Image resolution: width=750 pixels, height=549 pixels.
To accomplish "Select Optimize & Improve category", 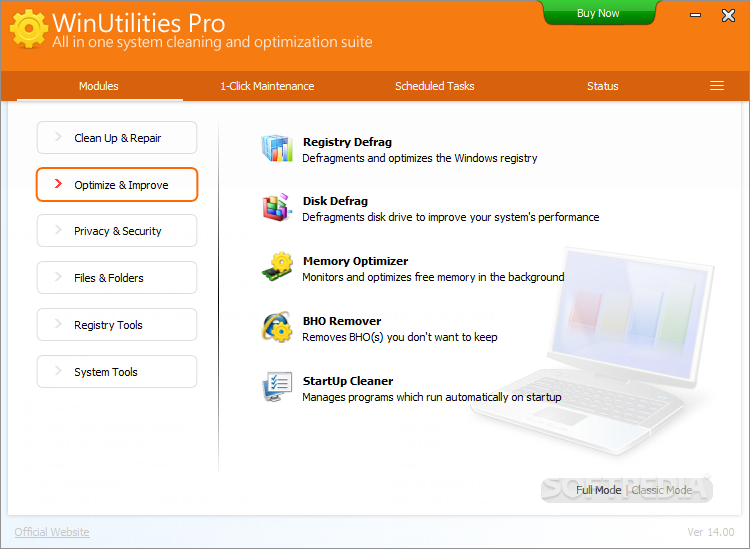I will point(117,185).
